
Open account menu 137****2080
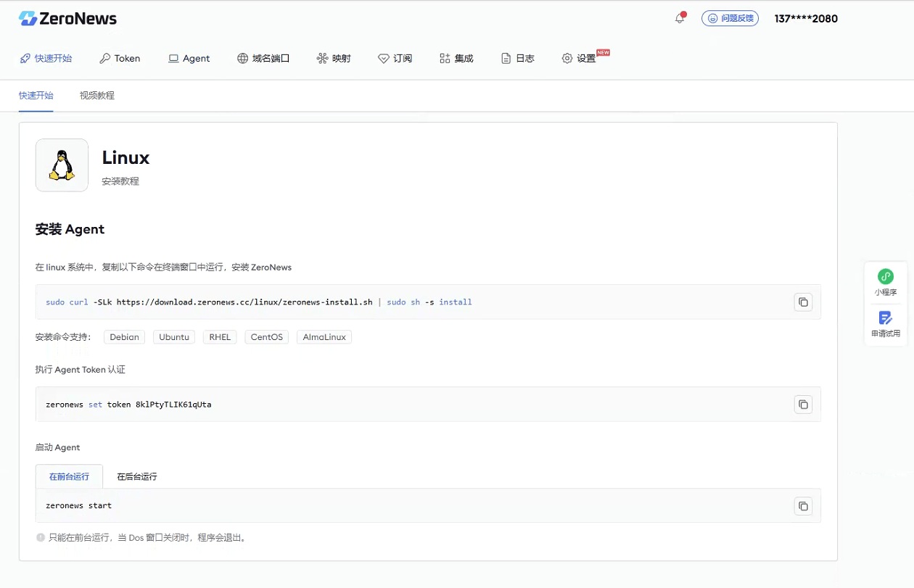click(806, 19)
